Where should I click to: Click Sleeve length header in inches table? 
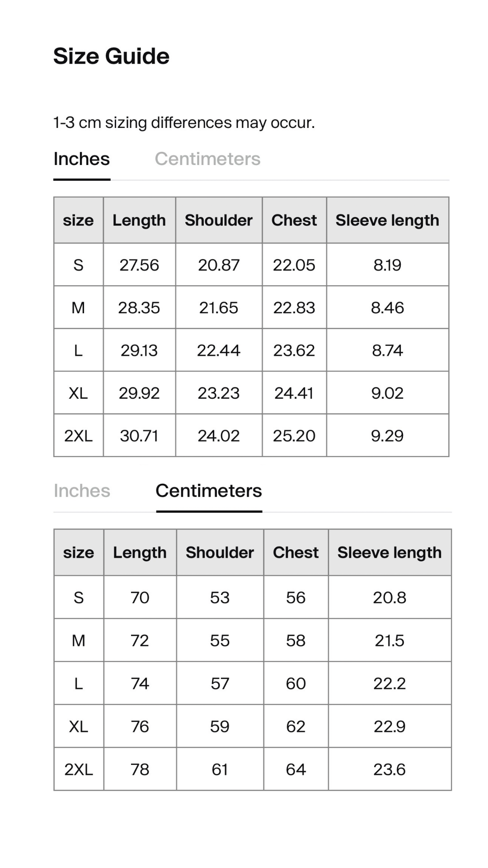pyautogui.click(x=387, y=220)
